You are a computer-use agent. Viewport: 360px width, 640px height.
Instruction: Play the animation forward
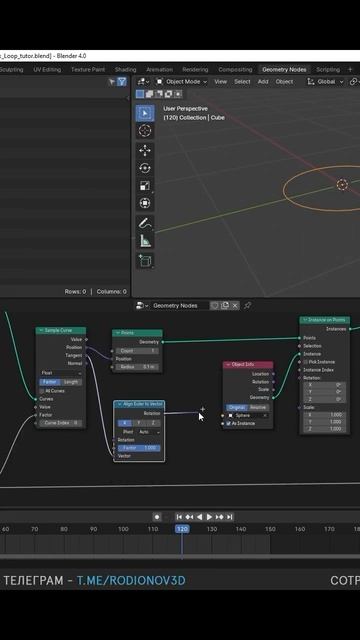click(209, 517)
